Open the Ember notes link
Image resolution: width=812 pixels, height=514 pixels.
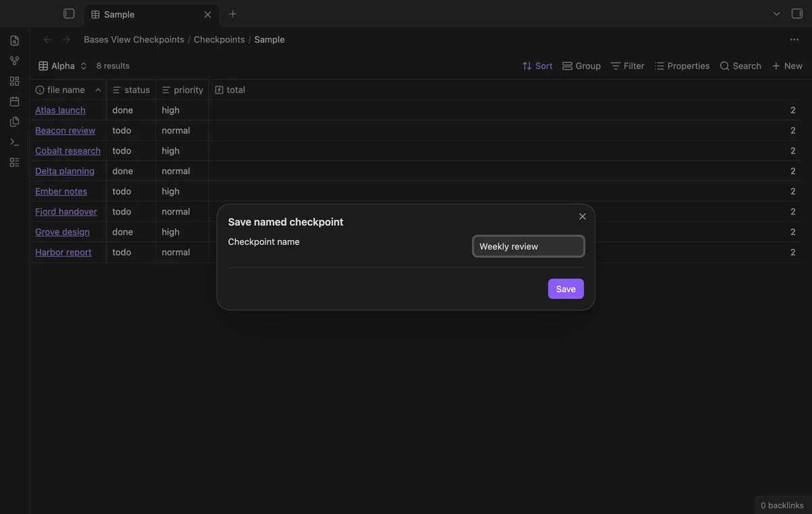[61, 191]
